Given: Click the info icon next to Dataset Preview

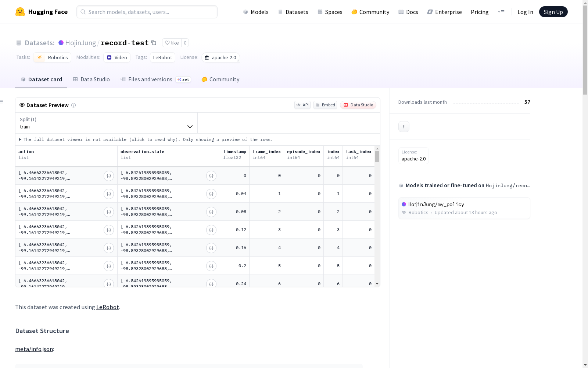Looking at the screenshot, I should (x=73, y=105).
